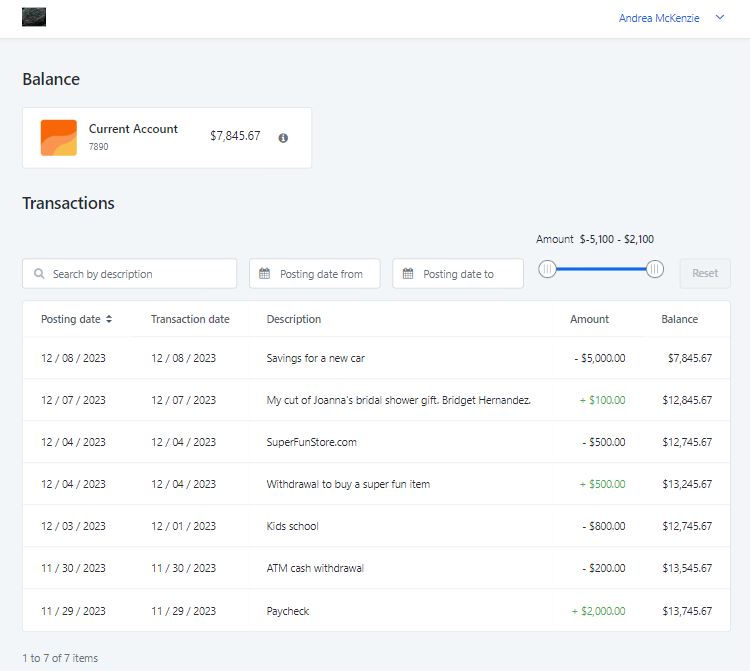Click the left amount slider handle
750x671 pixels.
[547, 269]
